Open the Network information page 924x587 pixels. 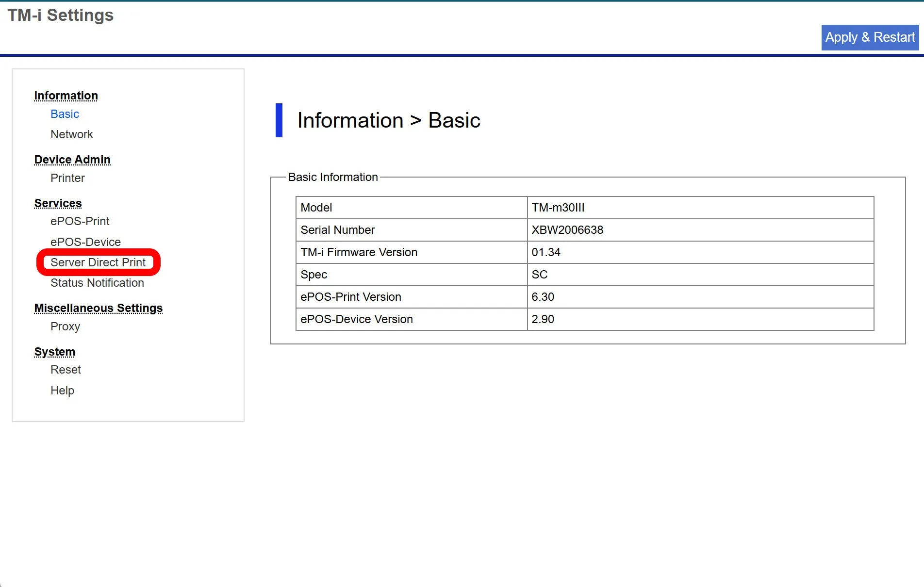click(x=71, y=134)
